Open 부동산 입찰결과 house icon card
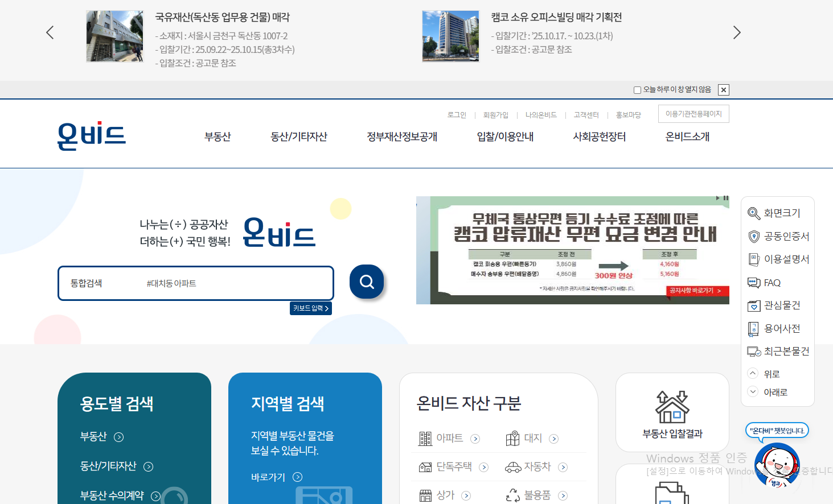This screenshot has height=504, width=833. (672, 412)
